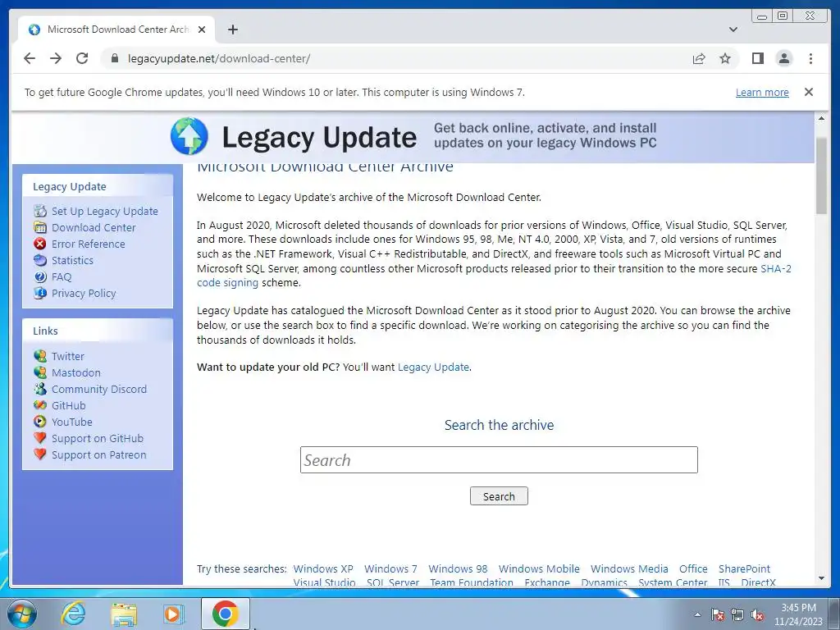
Task: Click the Chrome forward arrow
Action: click(56, 58)
